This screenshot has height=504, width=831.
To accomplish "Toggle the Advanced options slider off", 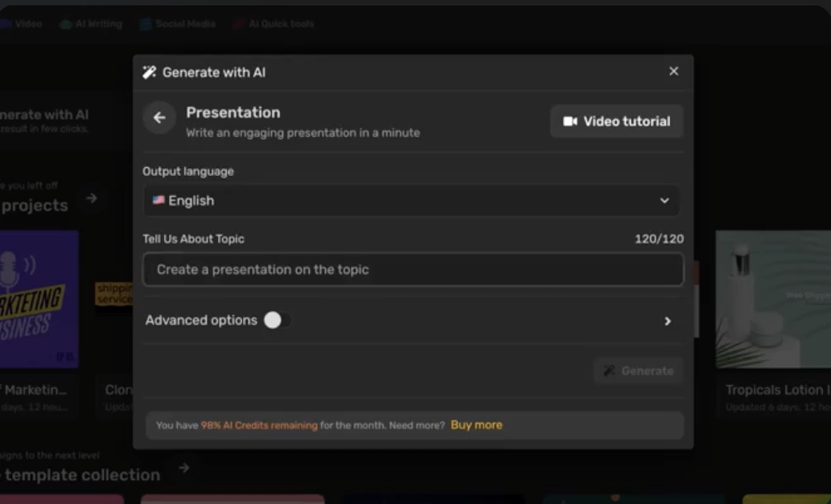I will [278, 320].
